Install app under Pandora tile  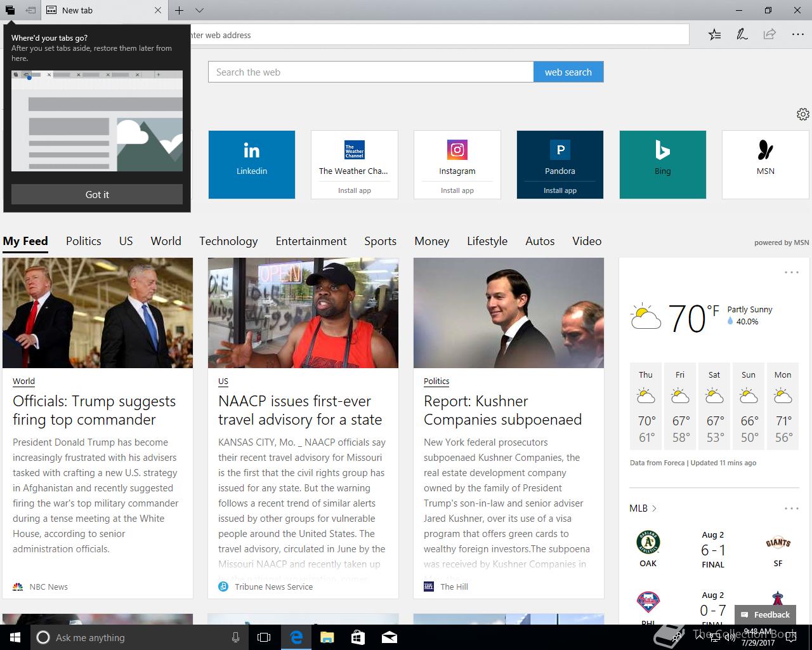tap(560, 190)
